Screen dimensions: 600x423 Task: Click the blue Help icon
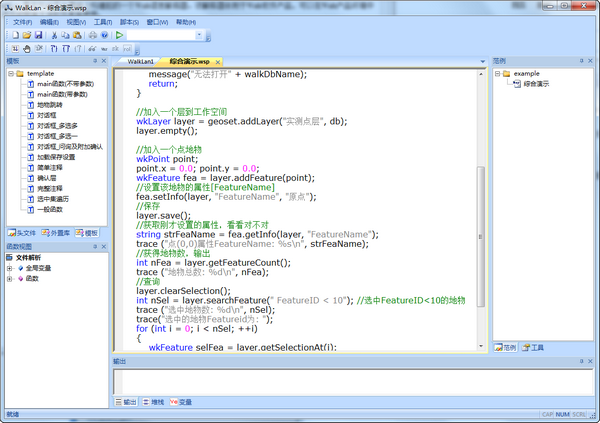tap(104, 35)
